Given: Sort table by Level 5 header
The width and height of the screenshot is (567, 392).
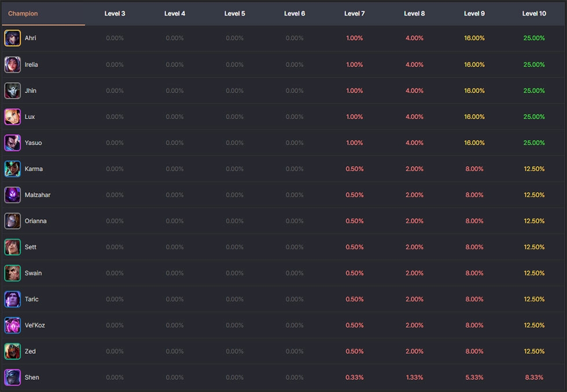Looking at the screenshot, I should [235, 13].
